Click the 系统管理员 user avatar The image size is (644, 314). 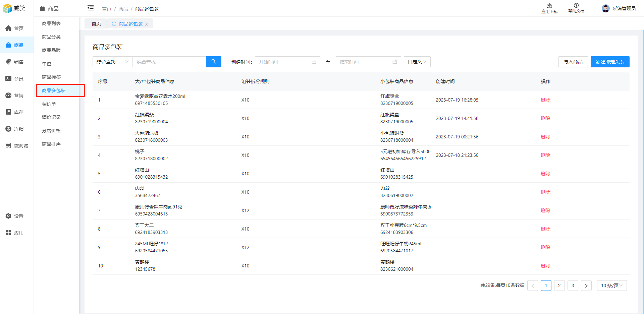[605, 8]
